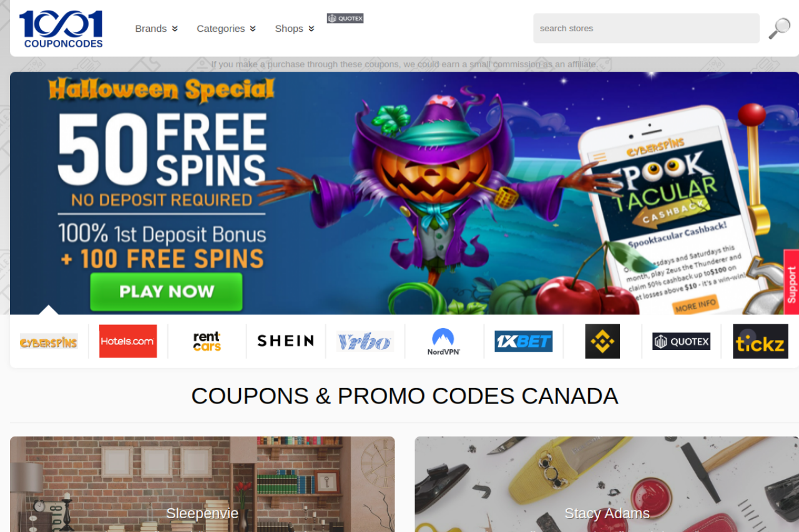Open the 1001 CouponCodes home logo
This screenshot has height=532, width=799.
(61, 29)
